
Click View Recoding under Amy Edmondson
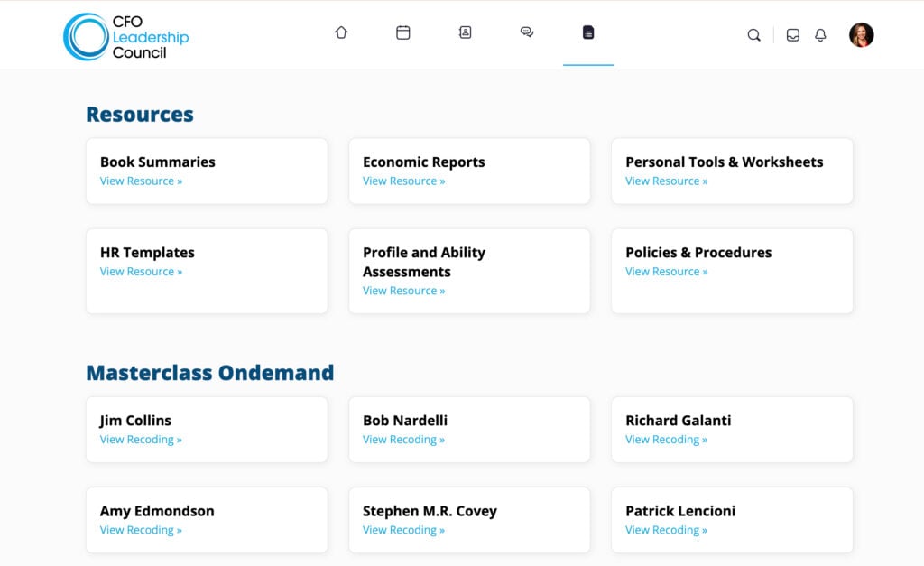pos(141,530)
